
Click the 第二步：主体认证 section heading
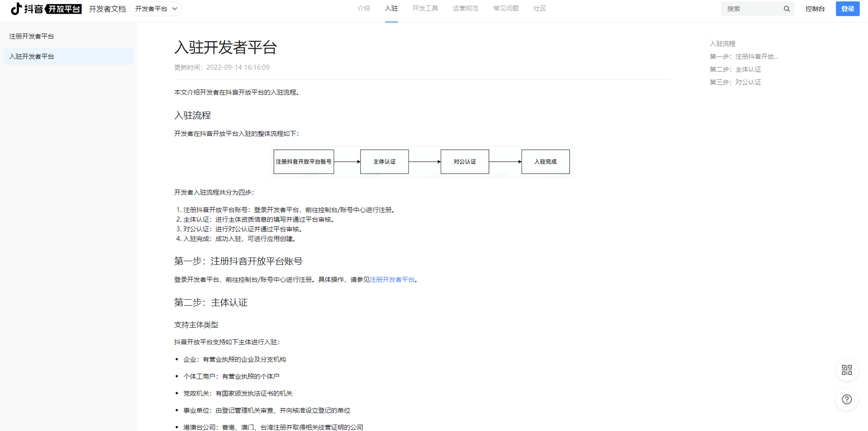[x=211, y=302]
